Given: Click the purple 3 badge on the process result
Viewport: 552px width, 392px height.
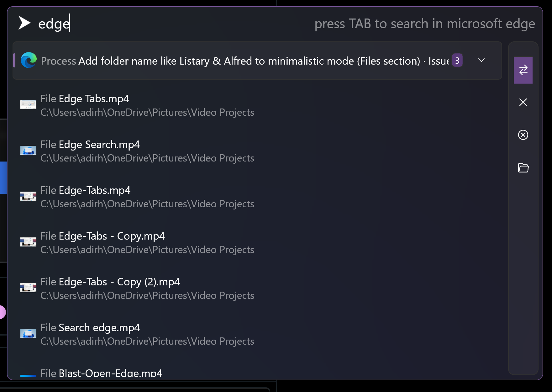Looking at the screenshot, I should coord(457,60).
